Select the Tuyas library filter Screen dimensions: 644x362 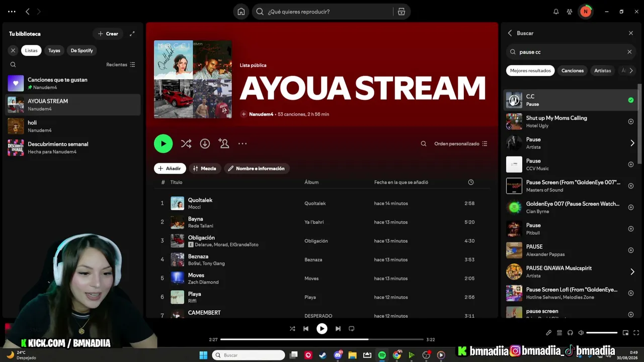pos(54,50)
